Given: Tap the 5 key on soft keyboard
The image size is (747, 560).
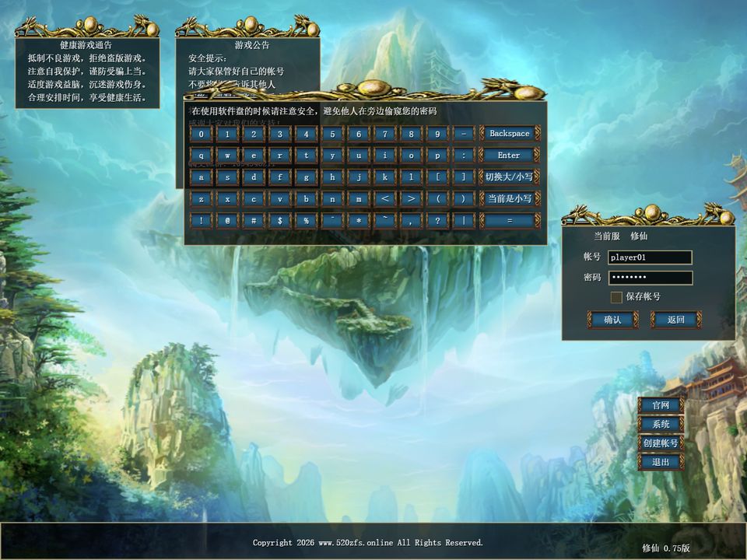Looking at the screenshot, I should 332,134.
